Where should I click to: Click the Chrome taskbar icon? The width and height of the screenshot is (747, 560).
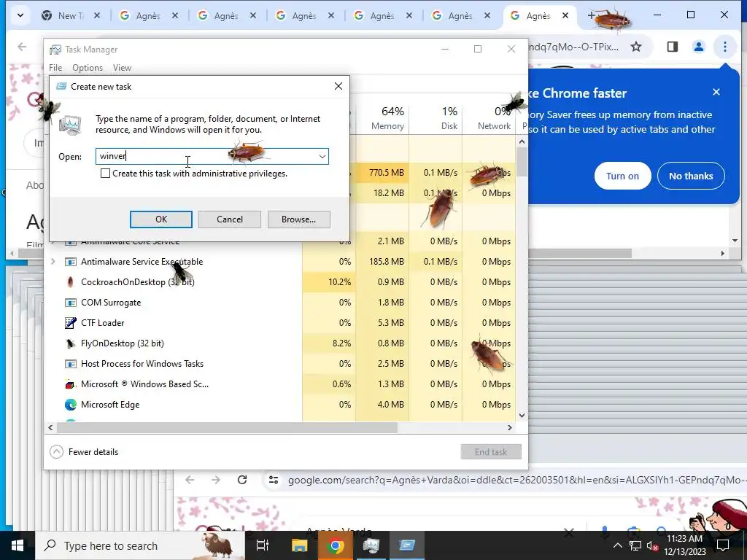point(336,545)
